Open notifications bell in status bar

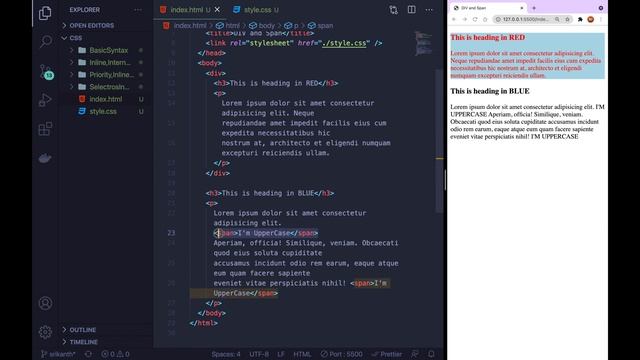click(431, 354)
